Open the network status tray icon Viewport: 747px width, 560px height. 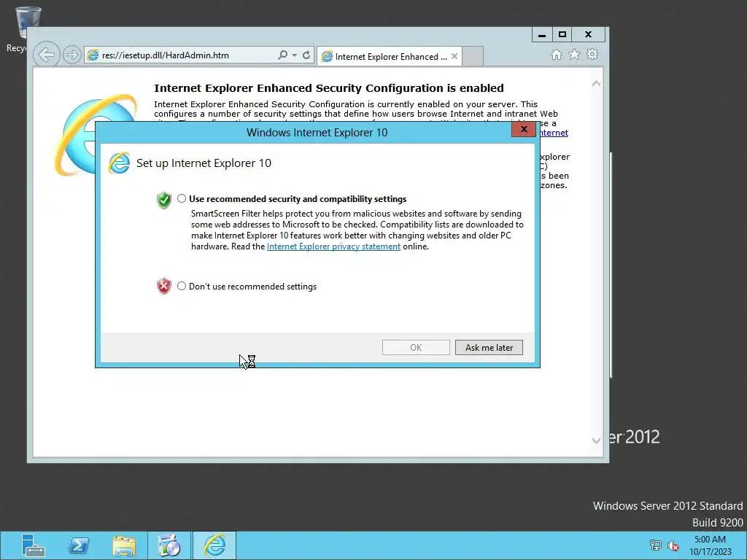pos(656,545)
